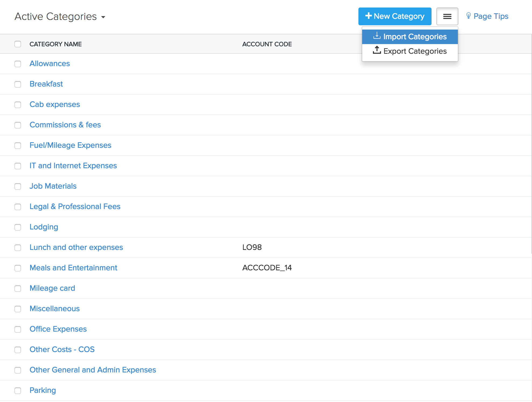
Task: Open the Fuel/Mileage Expenses category
Action: coord(70,145)
